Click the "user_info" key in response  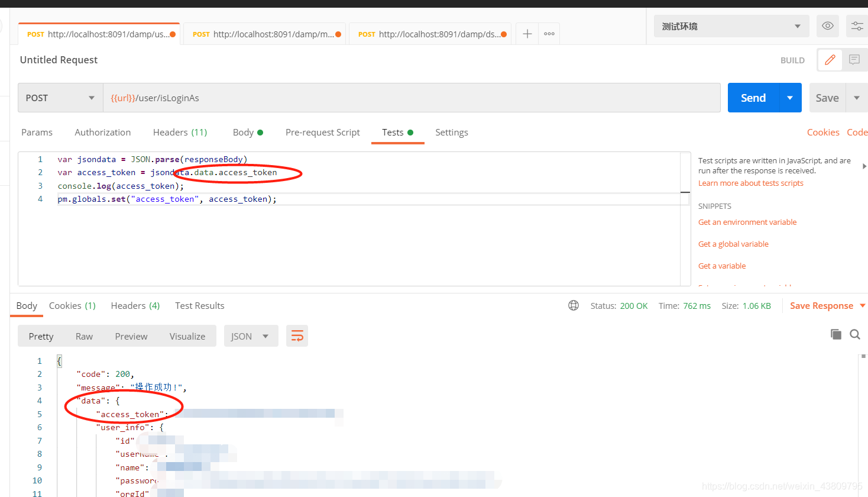tap(123, 427)
